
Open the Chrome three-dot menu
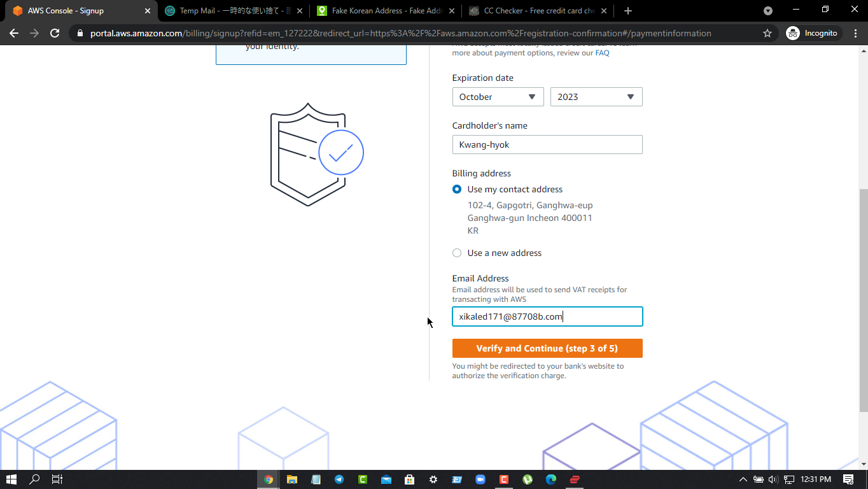point(855,33)
